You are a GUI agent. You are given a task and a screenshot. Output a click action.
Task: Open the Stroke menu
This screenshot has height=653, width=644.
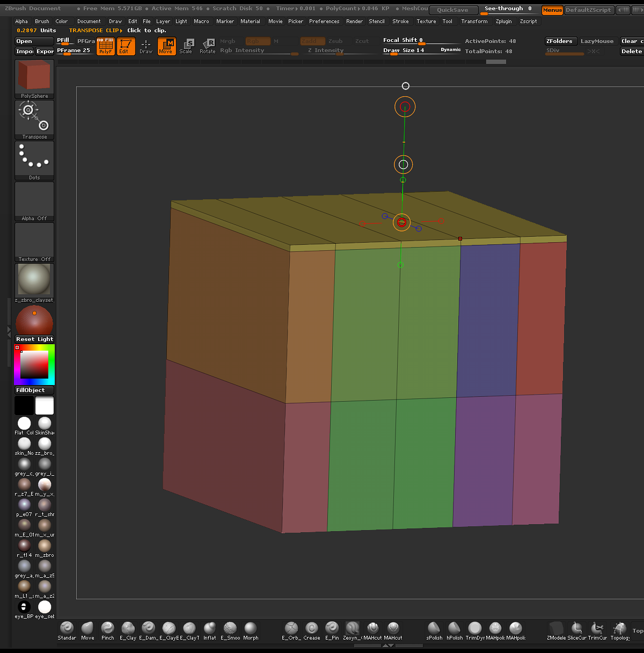point(400,21)
